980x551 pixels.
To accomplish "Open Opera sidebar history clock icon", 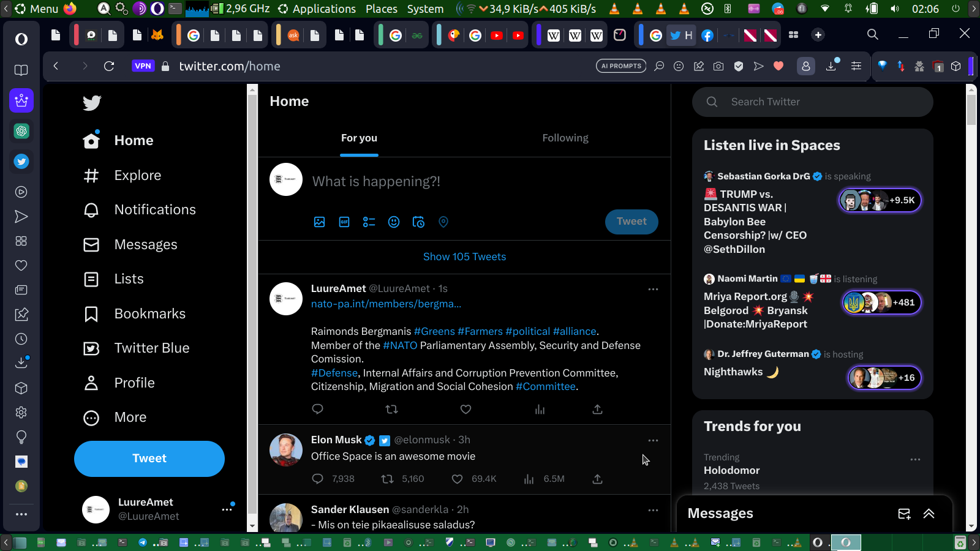I will tap(21, 339).
